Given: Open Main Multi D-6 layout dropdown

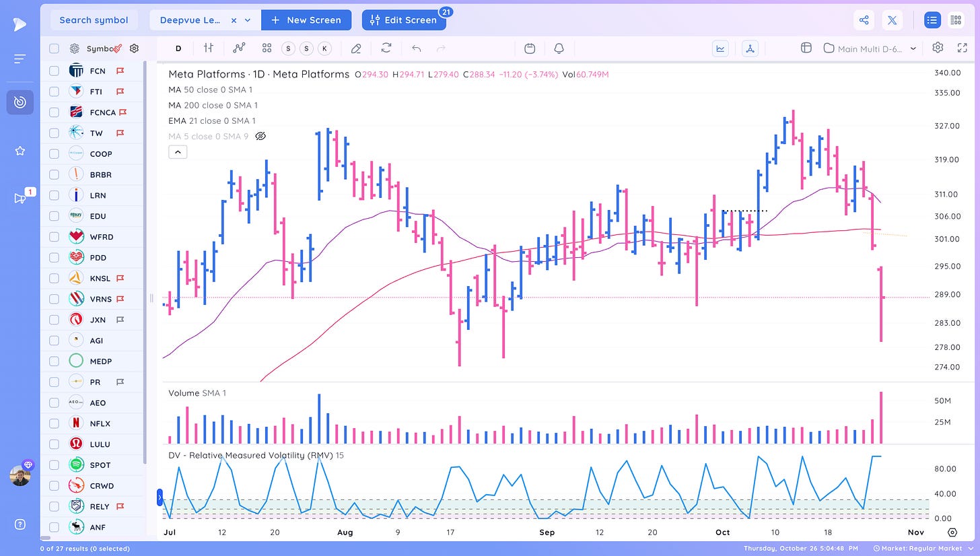Looking at the screenshot, I should coord(870,48).
